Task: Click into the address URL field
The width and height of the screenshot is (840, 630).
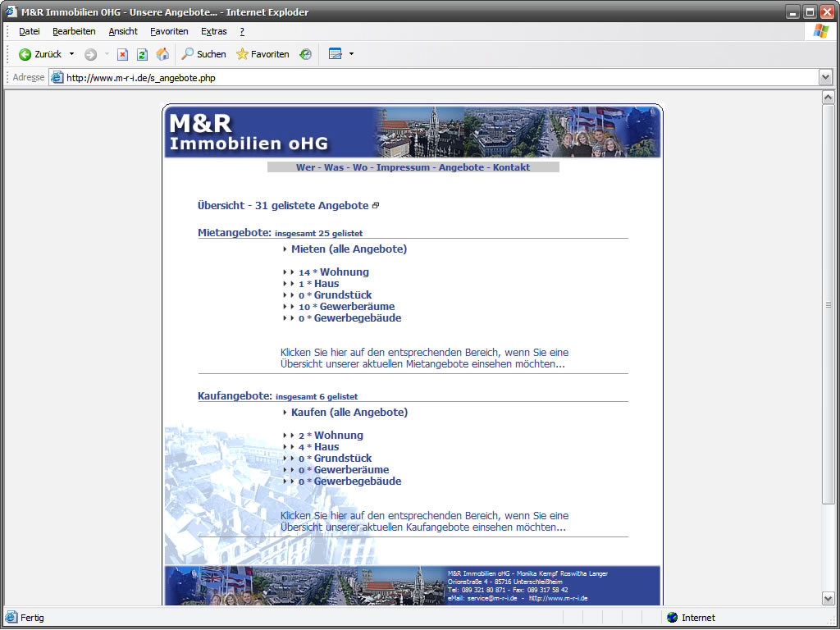Action: tap(410, 78)
